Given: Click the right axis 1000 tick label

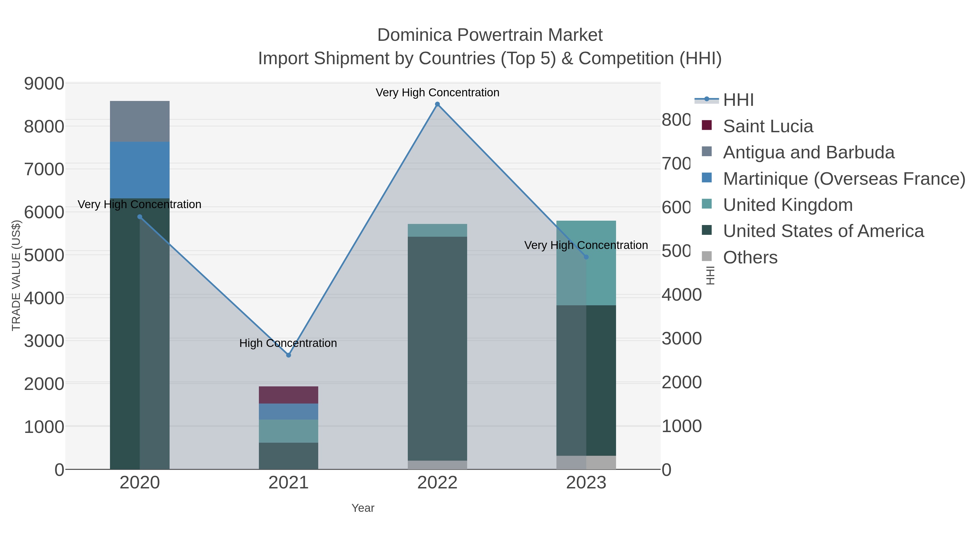Looking at the screenshot, I should [x=682, y=426].
